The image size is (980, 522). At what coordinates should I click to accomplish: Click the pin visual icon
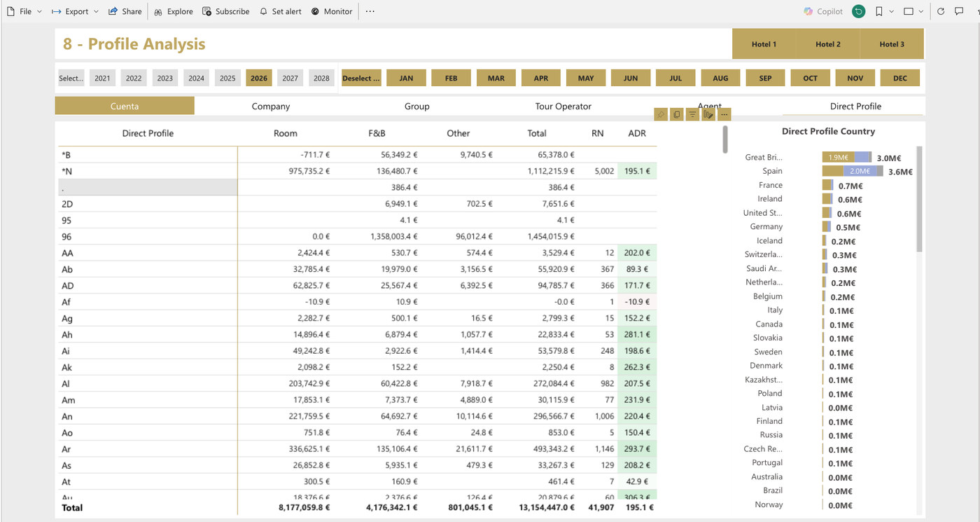click(x=661, y=114)
